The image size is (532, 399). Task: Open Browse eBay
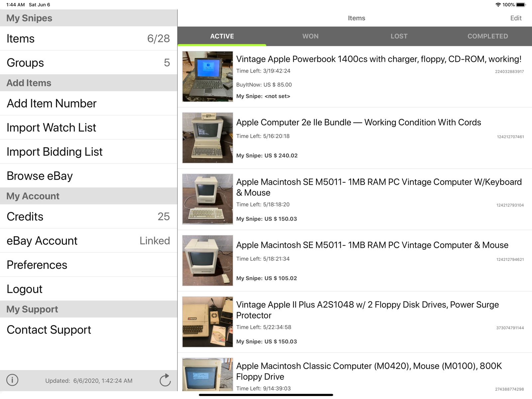pyautogui.click(x=88, y=176)
